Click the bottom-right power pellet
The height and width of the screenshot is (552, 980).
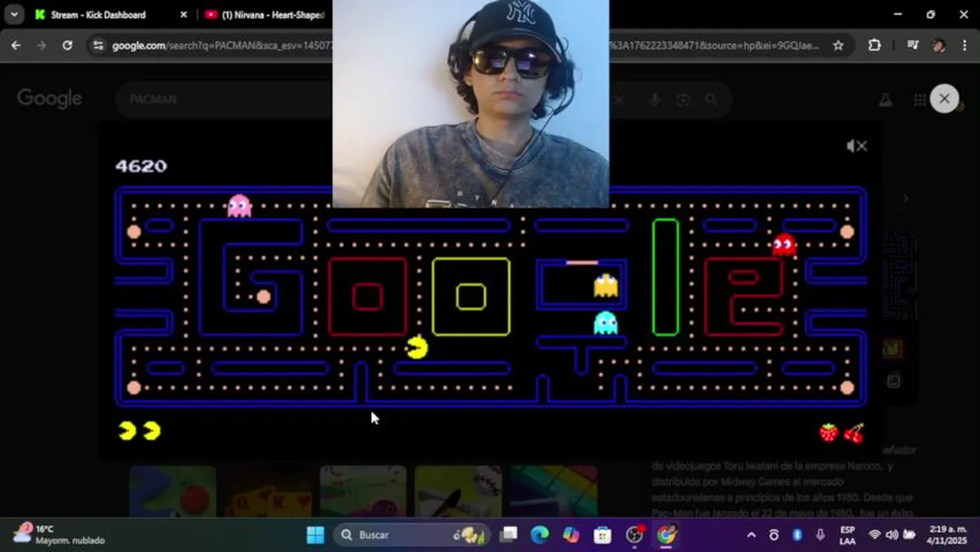pos(847,388)
